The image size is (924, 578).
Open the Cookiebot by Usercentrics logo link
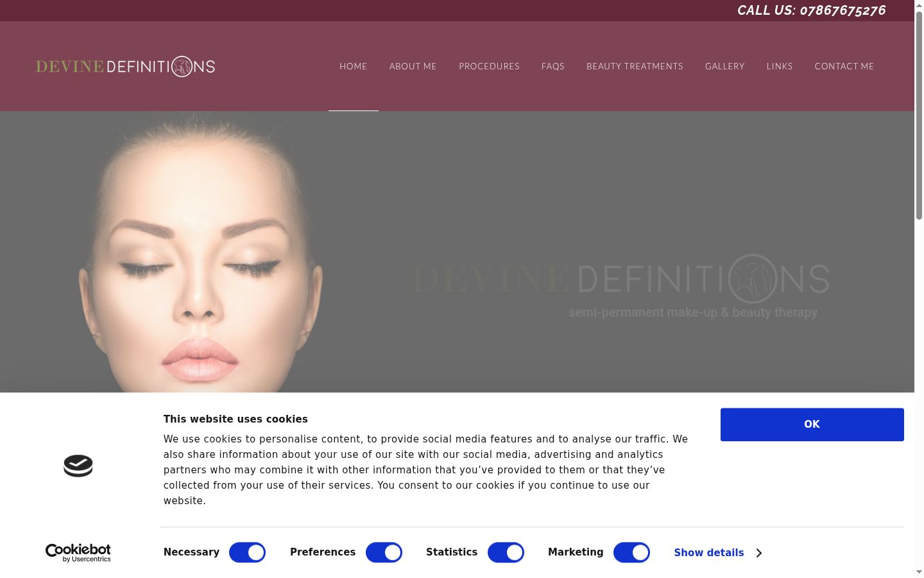[78, 552]
